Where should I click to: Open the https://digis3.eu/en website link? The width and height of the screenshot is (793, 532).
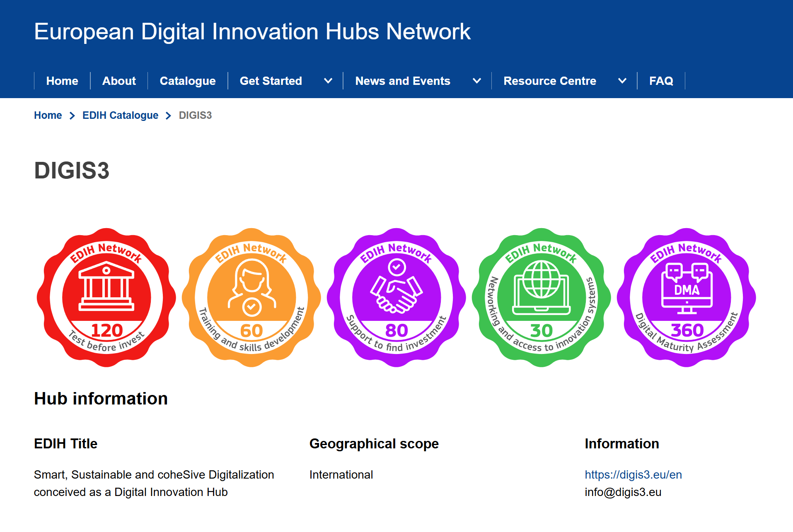pos(633,474)
